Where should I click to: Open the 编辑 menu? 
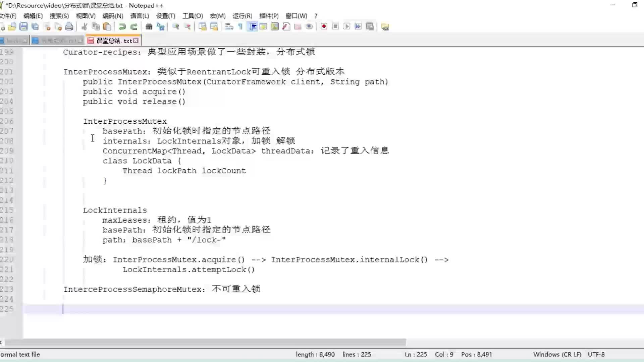coord(33,15)
